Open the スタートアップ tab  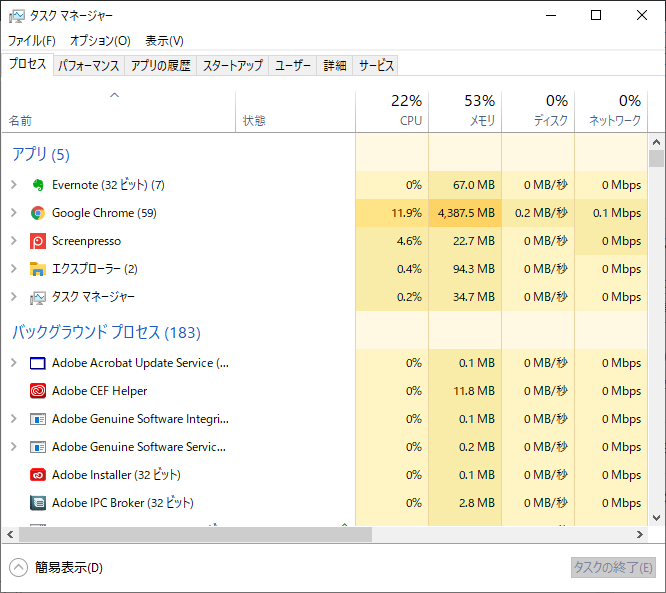point(233,65)
